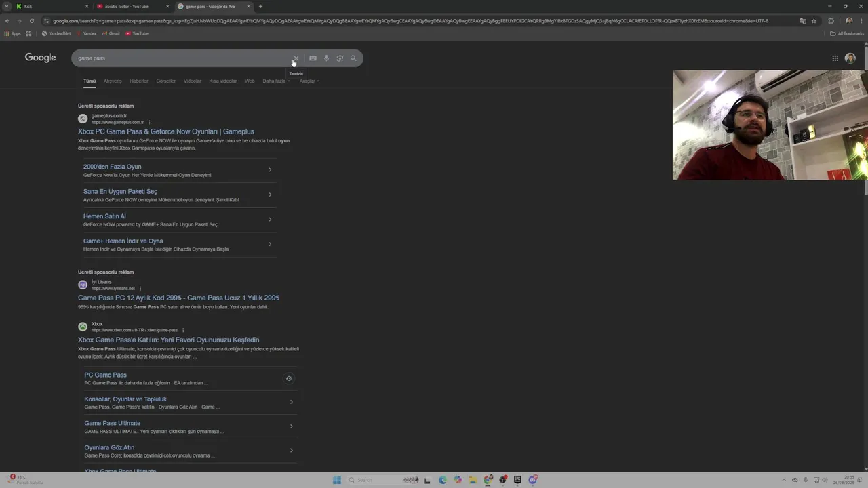Search by image with Google Lens icon

340,58
